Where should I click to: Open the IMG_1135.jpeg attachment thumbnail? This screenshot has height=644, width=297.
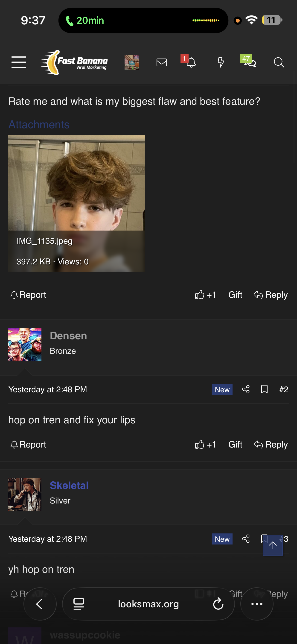click(76, 203)
